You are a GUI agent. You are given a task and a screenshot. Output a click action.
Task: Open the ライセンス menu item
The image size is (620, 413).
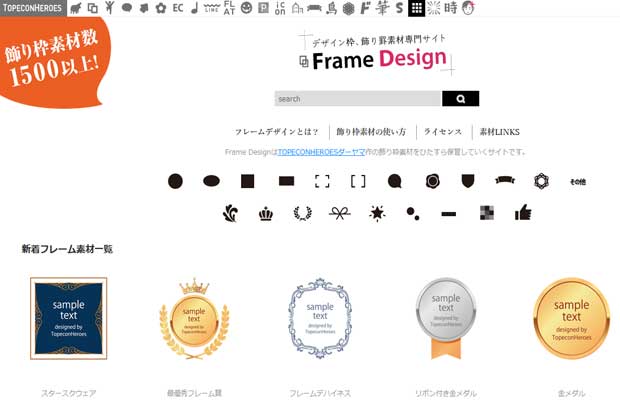click(x=443, y=132)
